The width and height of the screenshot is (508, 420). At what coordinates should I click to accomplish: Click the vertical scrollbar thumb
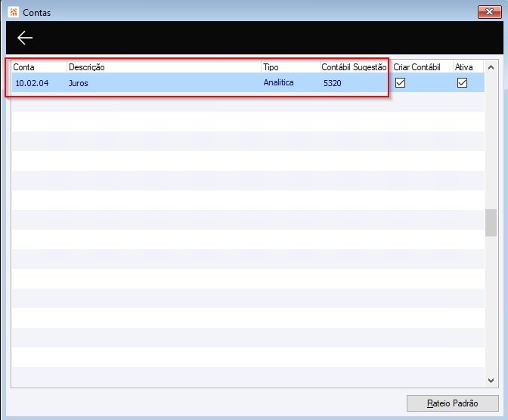pyautogui.click(x=491, y=223)
